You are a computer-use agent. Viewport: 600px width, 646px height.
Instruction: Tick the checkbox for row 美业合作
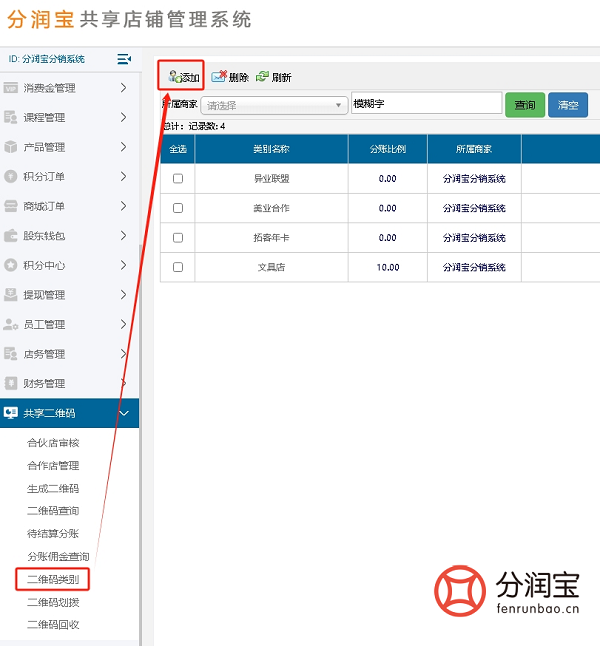pyautogui.click(x=178, y=208)
